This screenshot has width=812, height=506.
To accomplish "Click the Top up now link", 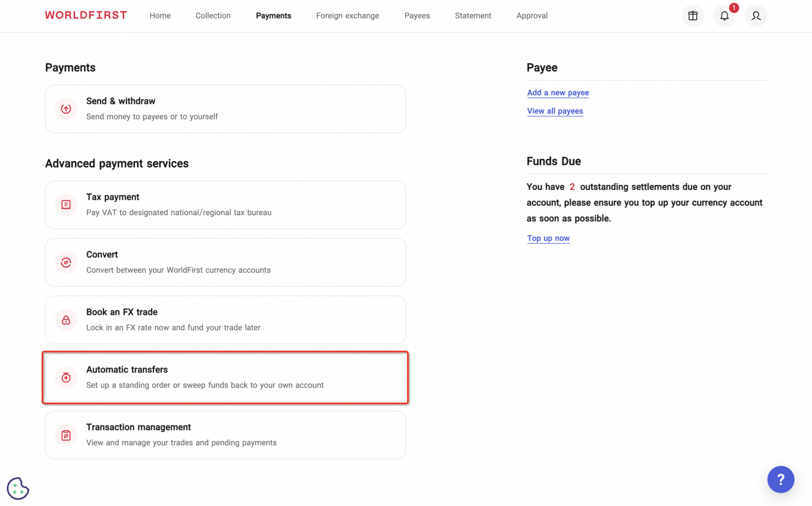I will (x=548, y=238).
